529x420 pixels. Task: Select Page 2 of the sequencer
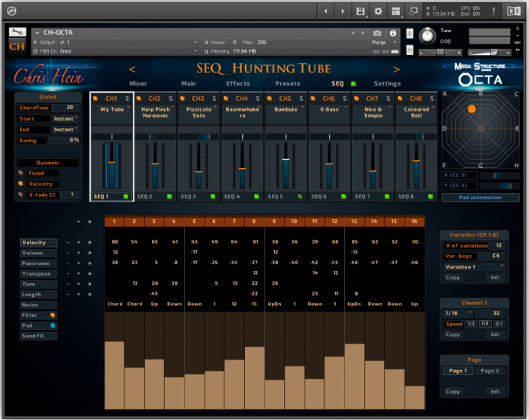tap(490, 371)
